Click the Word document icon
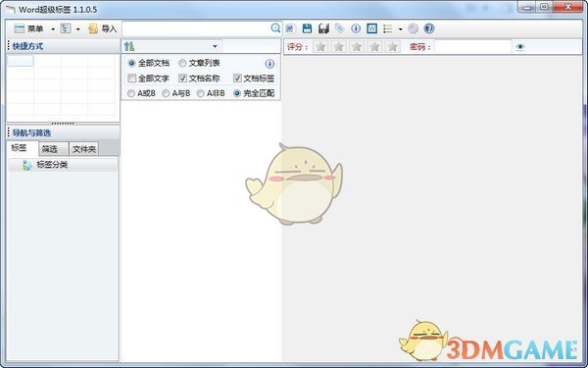The width and height of the screenshot is (588, 368). 372,28
